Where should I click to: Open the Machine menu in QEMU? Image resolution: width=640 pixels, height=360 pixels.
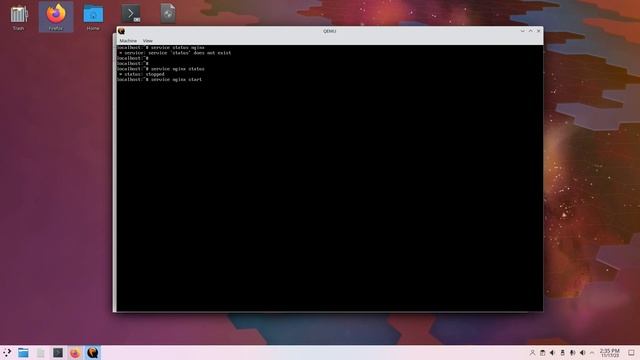pos(128,41)
